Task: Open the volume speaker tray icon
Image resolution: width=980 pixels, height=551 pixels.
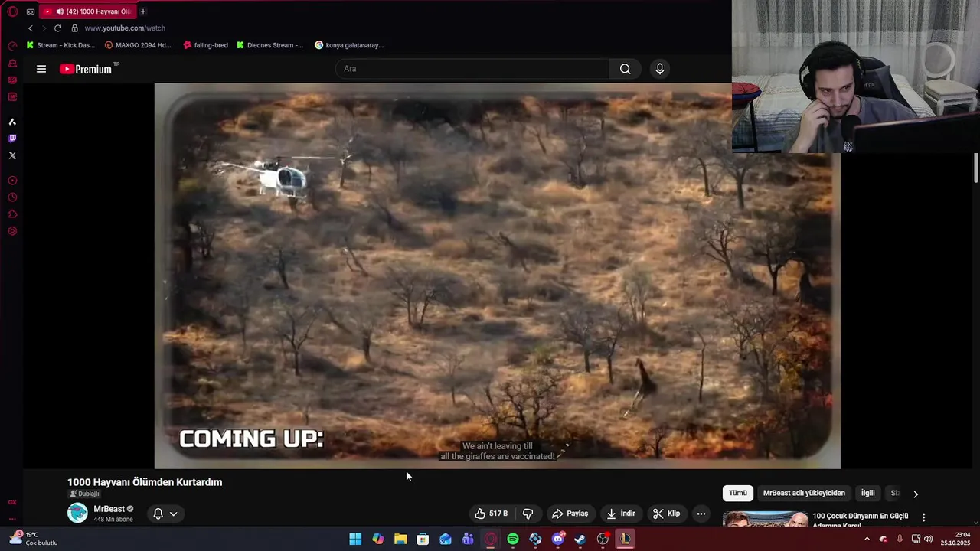Action: point(929,540)
